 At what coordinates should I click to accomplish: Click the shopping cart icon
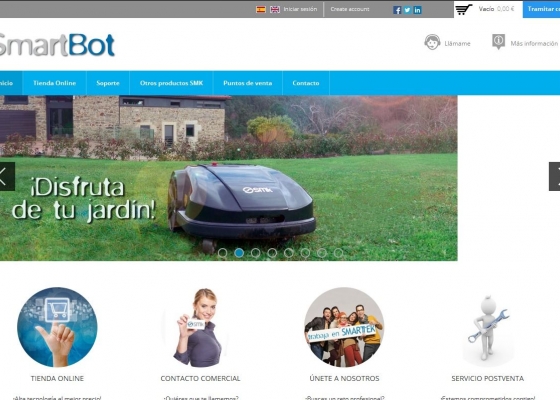tap(464, 9)
